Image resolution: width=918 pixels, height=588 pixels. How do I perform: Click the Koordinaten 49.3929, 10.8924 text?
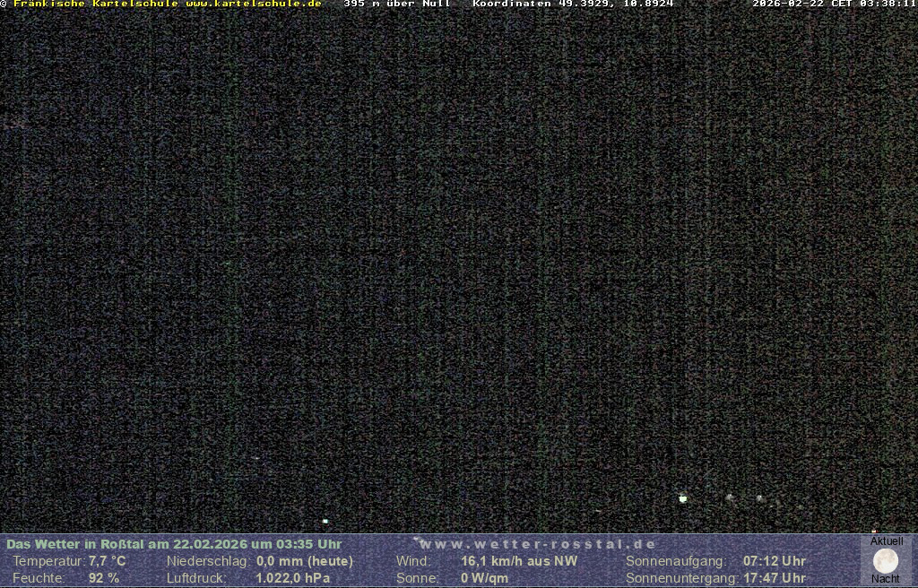(573, 4)
